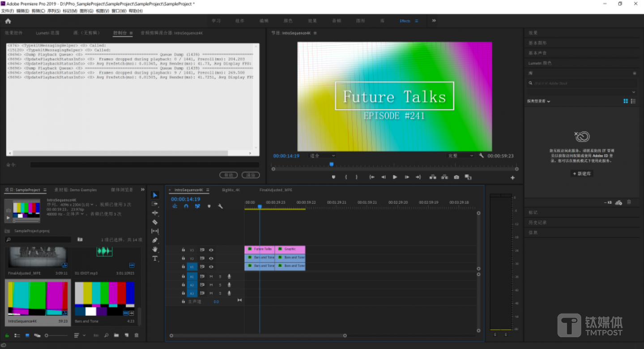Open the 文件(F) menu
The height and width of the screenshot is (349, 644).
tap(8, 11)
